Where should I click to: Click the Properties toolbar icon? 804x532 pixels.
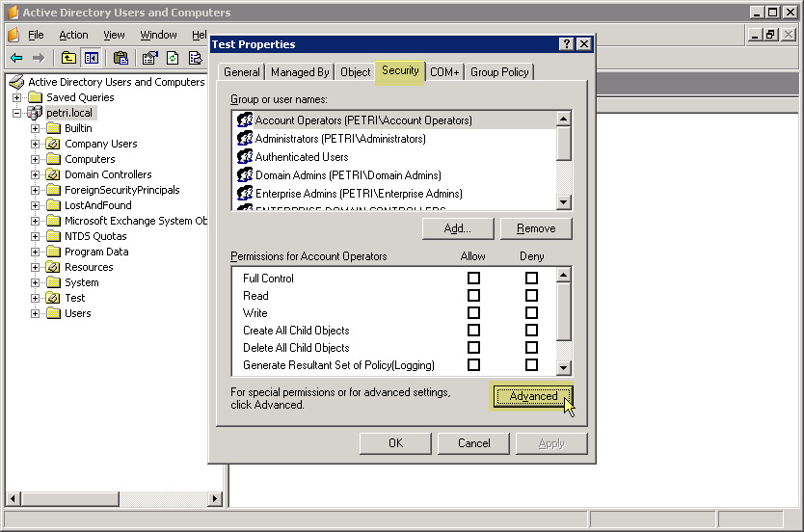(x=149, y=58)
